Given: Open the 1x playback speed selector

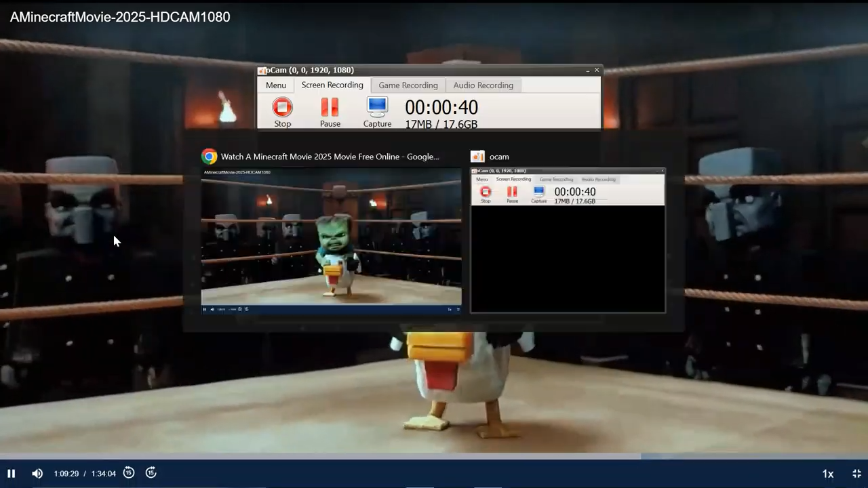Looking at the screenshot, I should coord(828,474).
